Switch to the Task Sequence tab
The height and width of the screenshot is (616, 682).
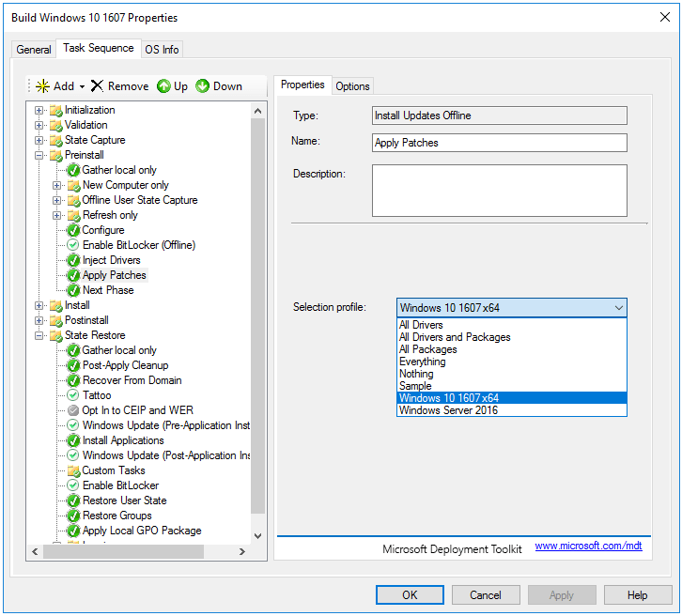pos(99,48)
